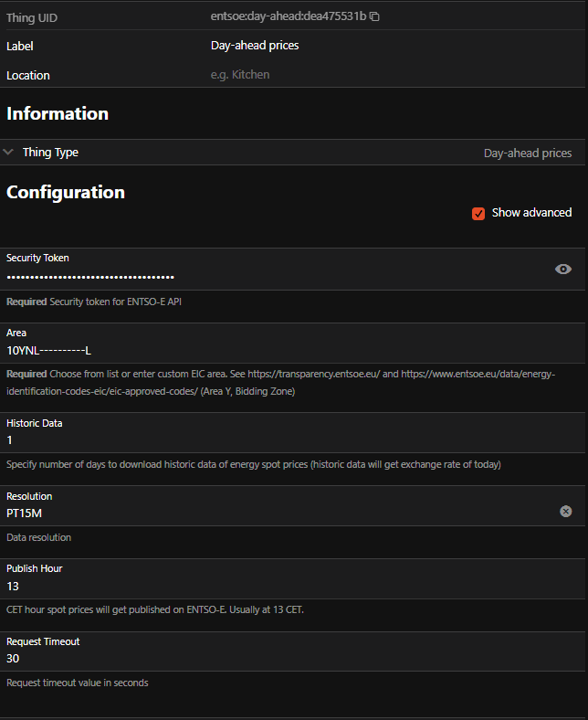Click the Request Timeout seconds description
Image resolution: width=588 pixels, height=720 pixels.
(77, 683)
